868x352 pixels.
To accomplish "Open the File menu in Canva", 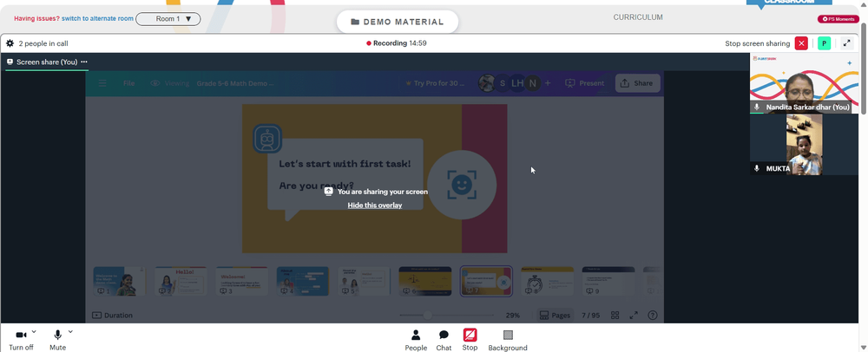I will [x=129, y=83].
